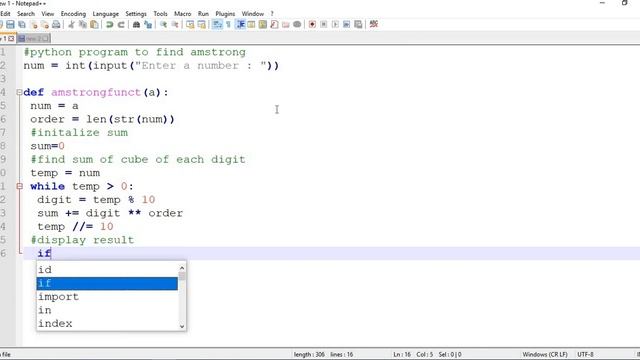Click the Save All toolbar icon
The width and height of the screenshot is (640, 360).
pos(22,24)
